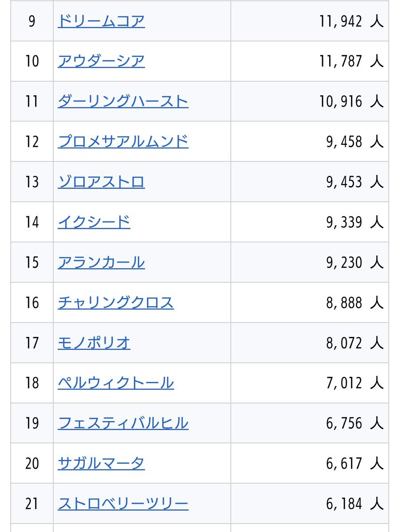Open the プロメサアルムンド link
The image size is (398, 532).
(123, 142)
